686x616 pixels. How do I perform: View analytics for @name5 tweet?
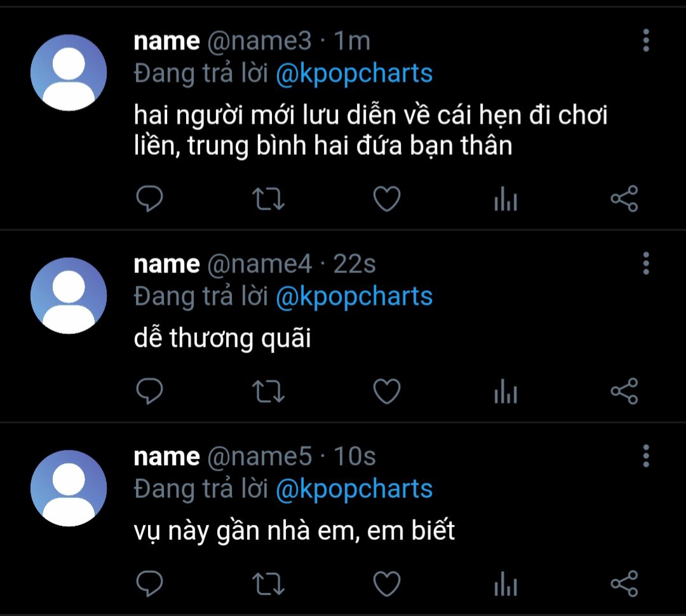(x=506, y=585)
